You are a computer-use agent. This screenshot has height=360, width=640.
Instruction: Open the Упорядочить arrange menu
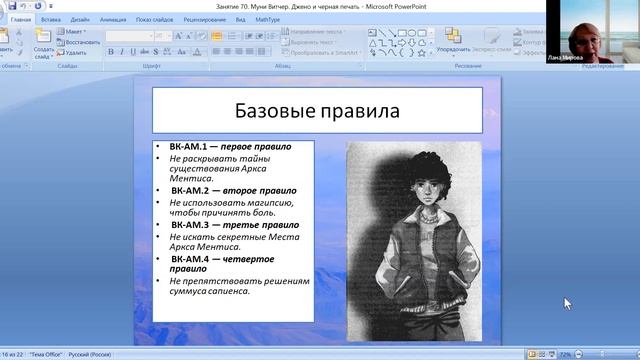[x=453, y=41]
